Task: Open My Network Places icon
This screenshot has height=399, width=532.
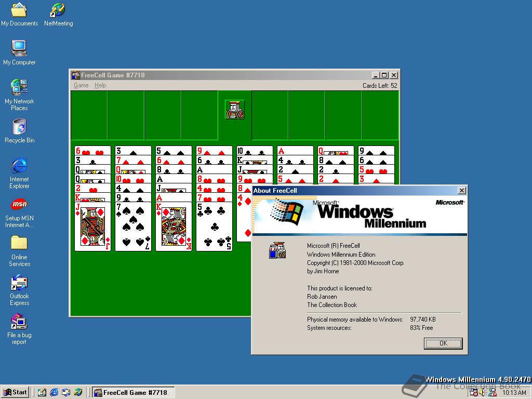Action: pos(19,95)
